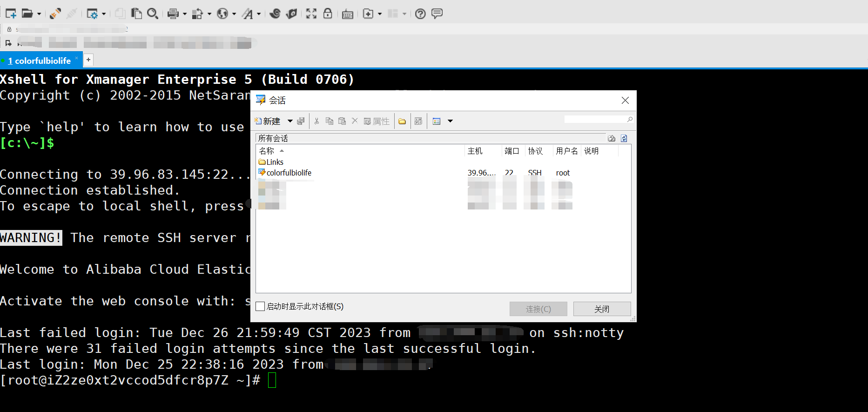
Task: Open the find magnifier tool
Action: point(152,14)
